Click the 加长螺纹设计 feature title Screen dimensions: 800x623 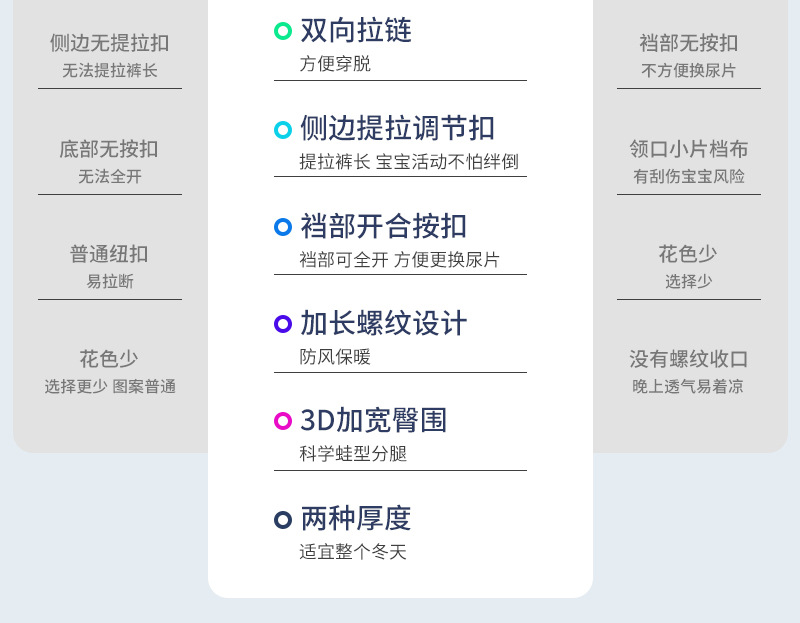(383, 324)
